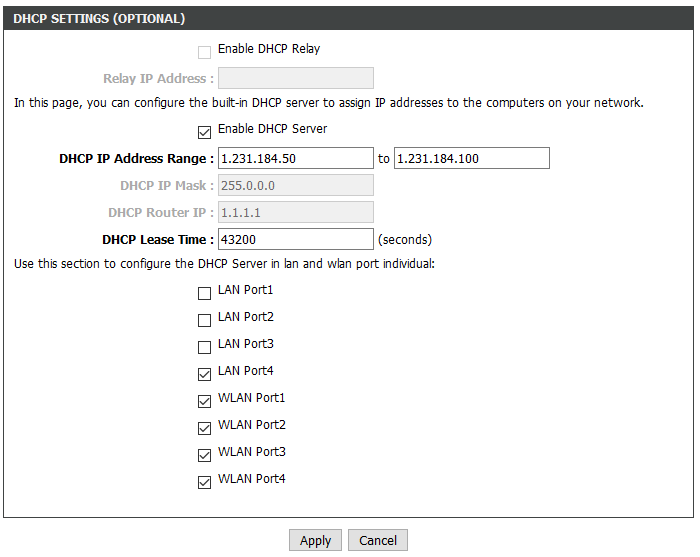Viewport: 700px width, 557px height.
Task: Disable DHCP on WLAN Port1
Action: pos(205,400)
